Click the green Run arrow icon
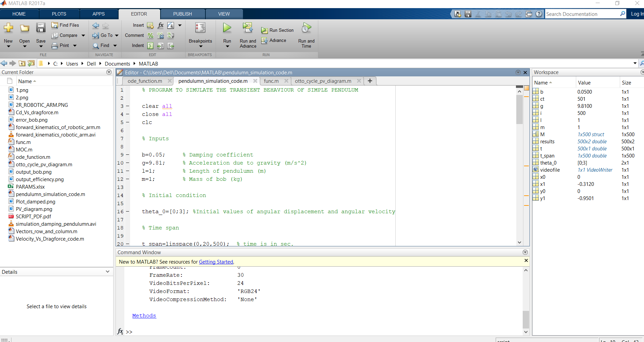The image size is (644, 342). [x=227, y=28]
